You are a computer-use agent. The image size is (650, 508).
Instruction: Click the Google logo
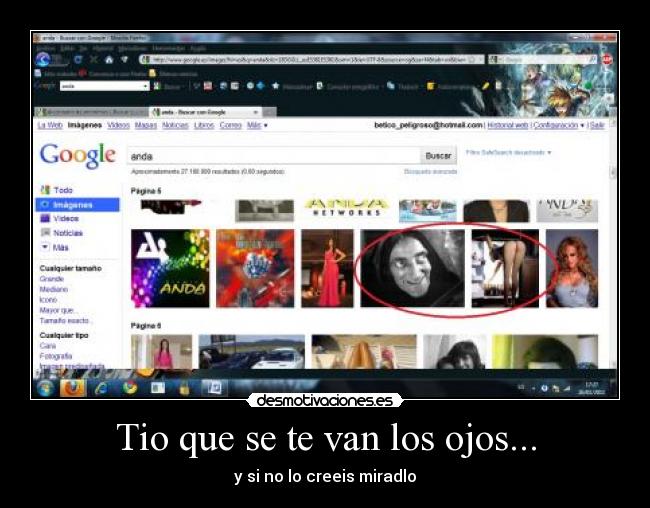(x=78, y=156)
